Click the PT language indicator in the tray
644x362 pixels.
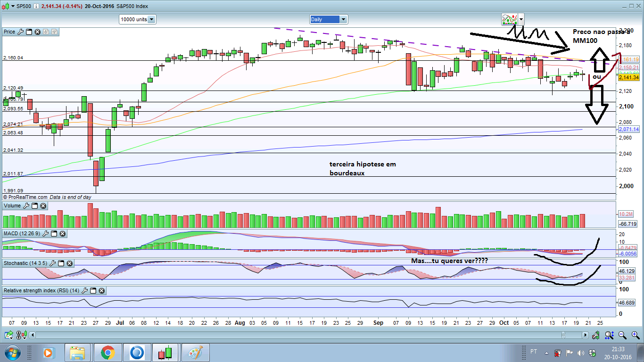(x=534, y=352)
